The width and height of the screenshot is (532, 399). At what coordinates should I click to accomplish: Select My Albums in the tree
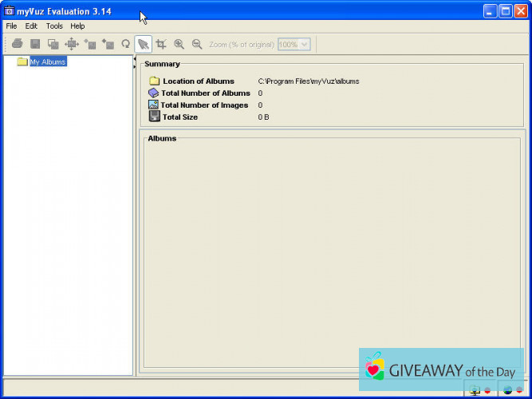(x=48, y=62)
